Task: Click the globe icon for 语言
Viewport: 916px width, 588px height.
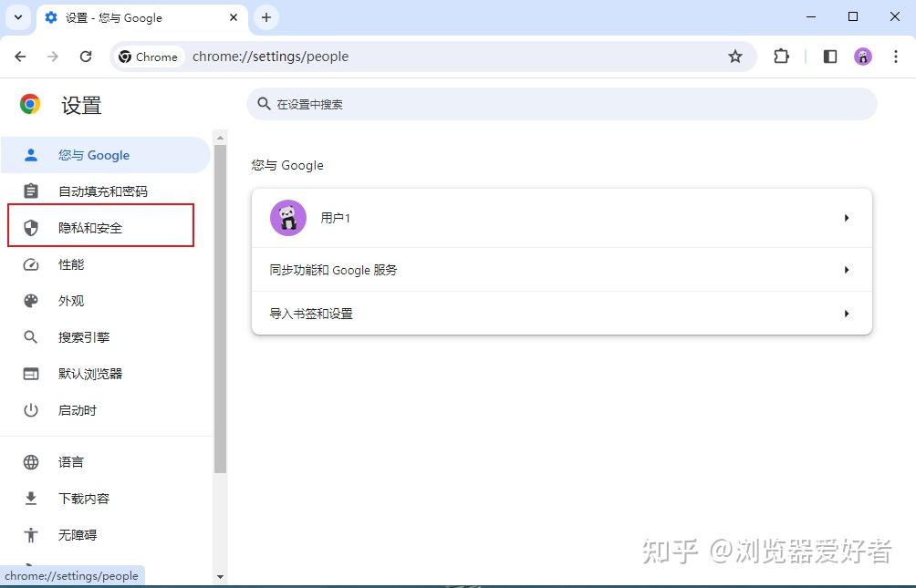Action: point(31,462)
